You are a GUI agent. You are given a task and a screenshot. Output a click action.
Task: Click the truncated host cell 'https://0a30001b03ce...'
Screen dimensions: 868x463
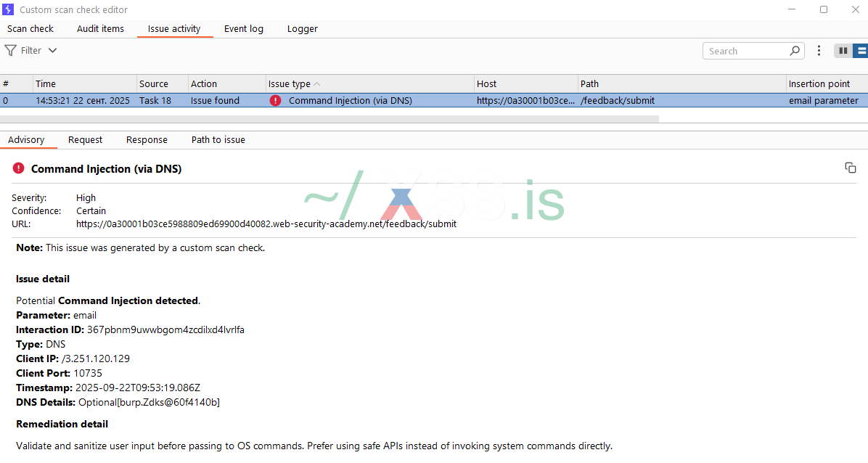click(525, 100)
